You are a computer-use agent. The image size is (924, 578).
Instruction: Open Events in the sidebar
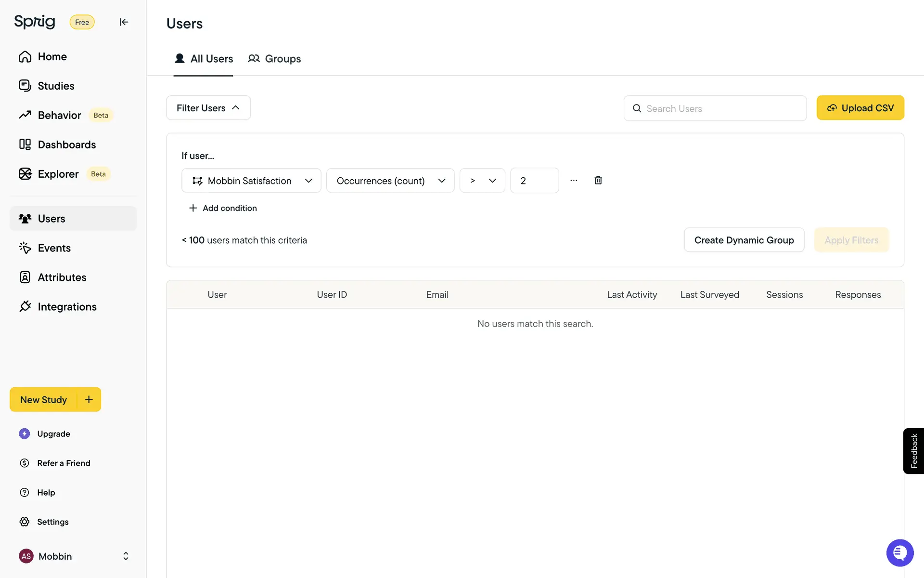54,248
